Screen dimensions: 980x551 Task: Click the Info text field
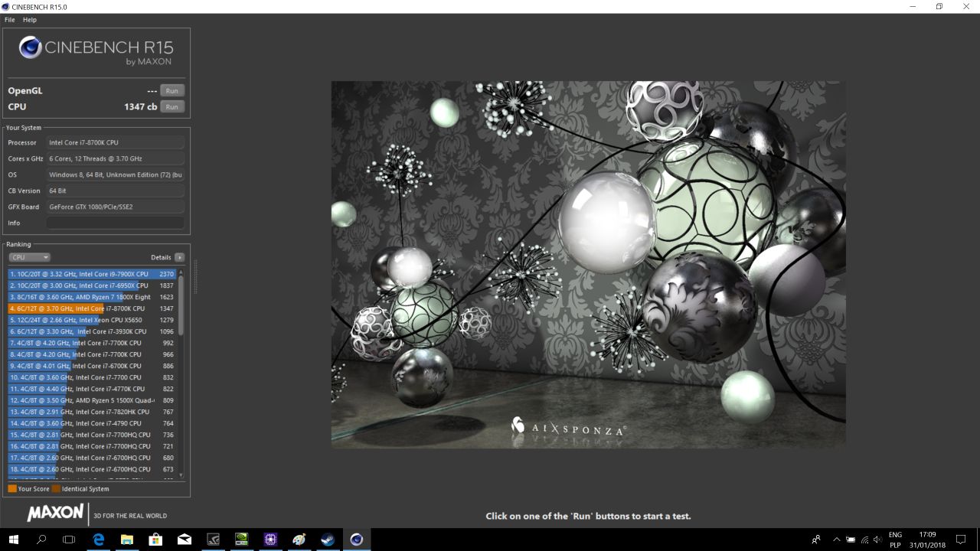(116, 223)
